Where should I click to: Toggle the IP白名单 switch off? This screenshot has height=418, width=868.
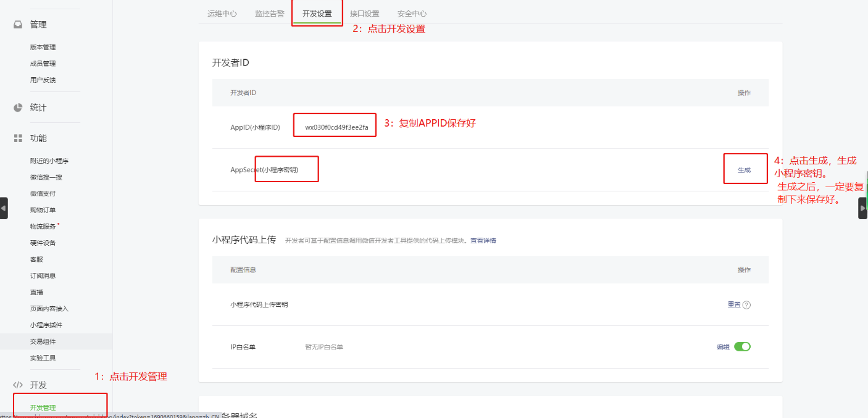(742, 346)
